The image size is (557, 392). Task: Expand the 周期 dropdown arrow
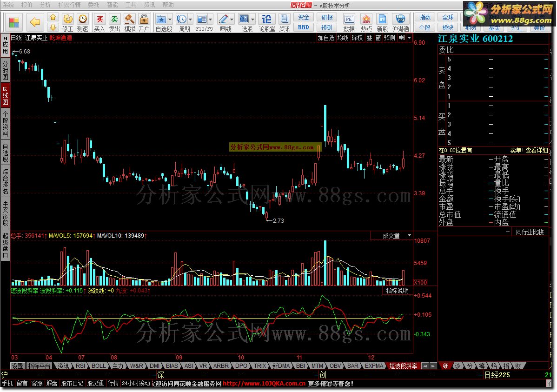pos(191,19)
